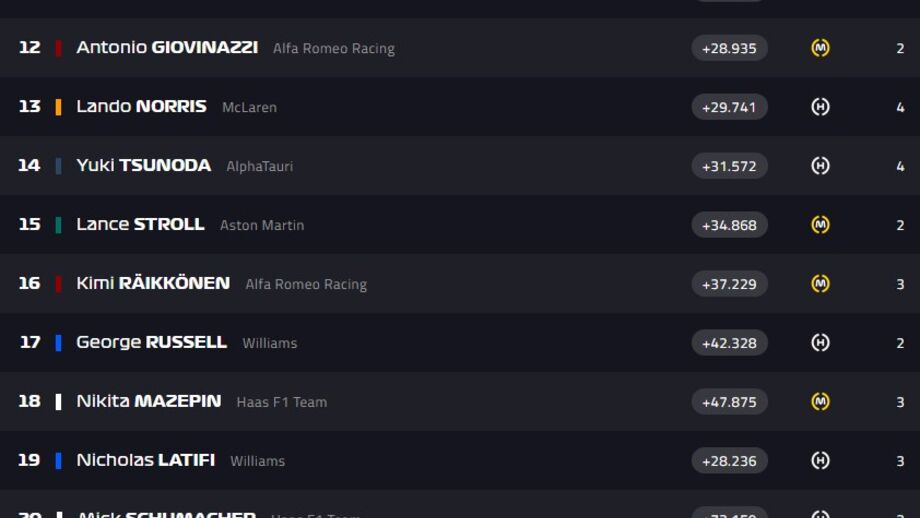Screen dimensions: 920x518
Task: Click Mazepin's pit stop count 3
Action: (900, 402)
